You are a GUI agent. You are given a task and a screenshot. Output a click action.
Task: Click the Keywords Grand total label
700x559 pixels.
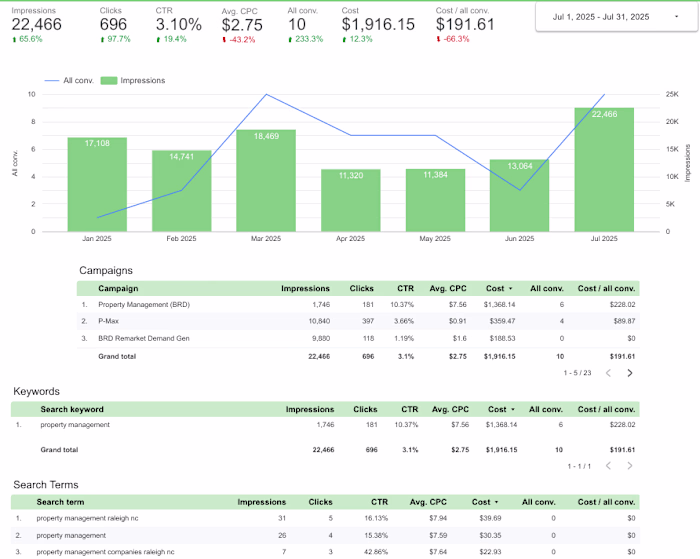click(59, 450)
